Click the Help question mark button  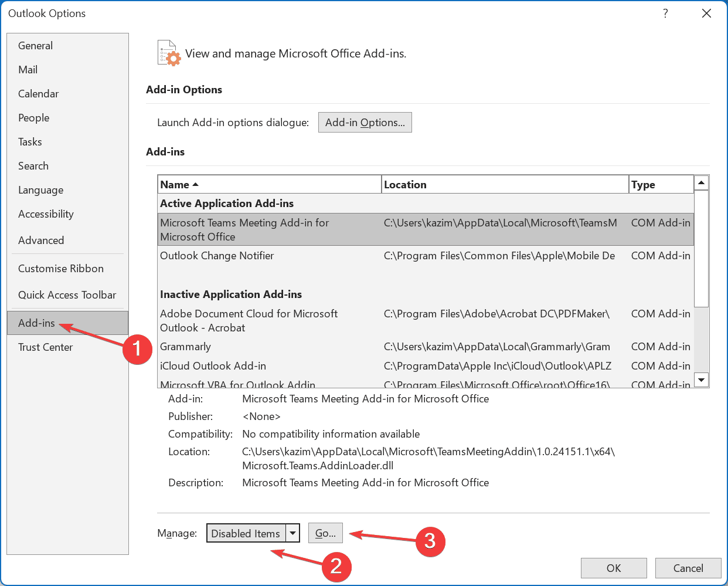coord(665,13)
